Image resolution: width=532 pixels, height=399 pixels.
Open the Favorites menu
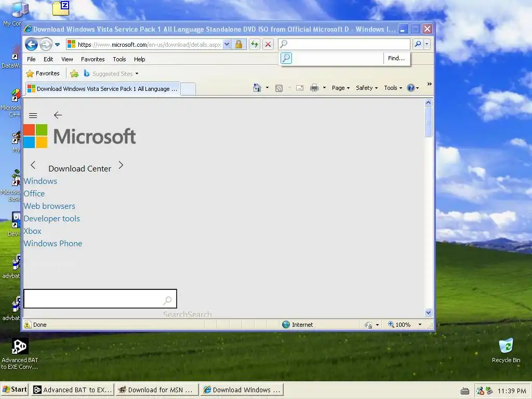[x=92, y=59]
